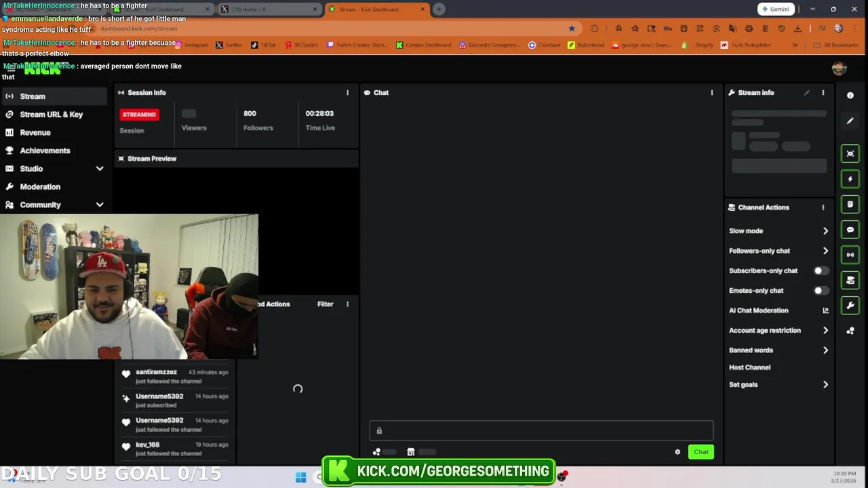The height and width of the screenshot is (488, 868).
Task: Open the Gemini button in browser
Action: pyautogui.click(x=775, y=9)
